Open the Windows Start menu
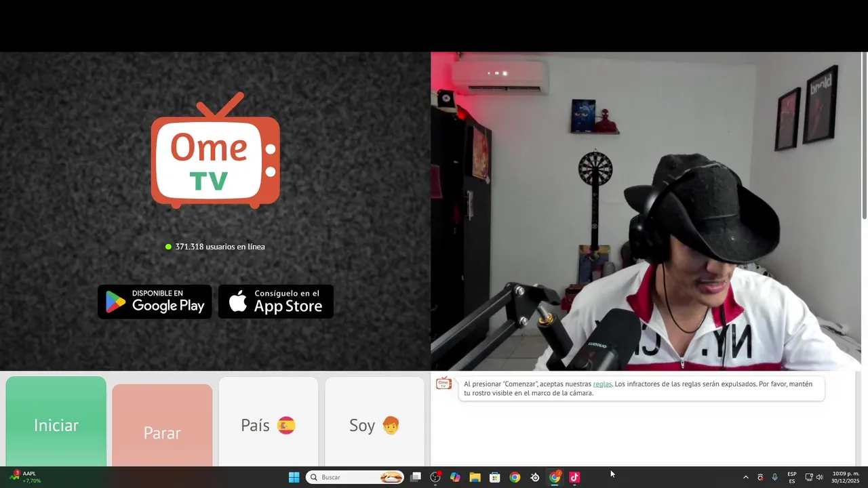The image size is (868, 488). coord(294,477)
